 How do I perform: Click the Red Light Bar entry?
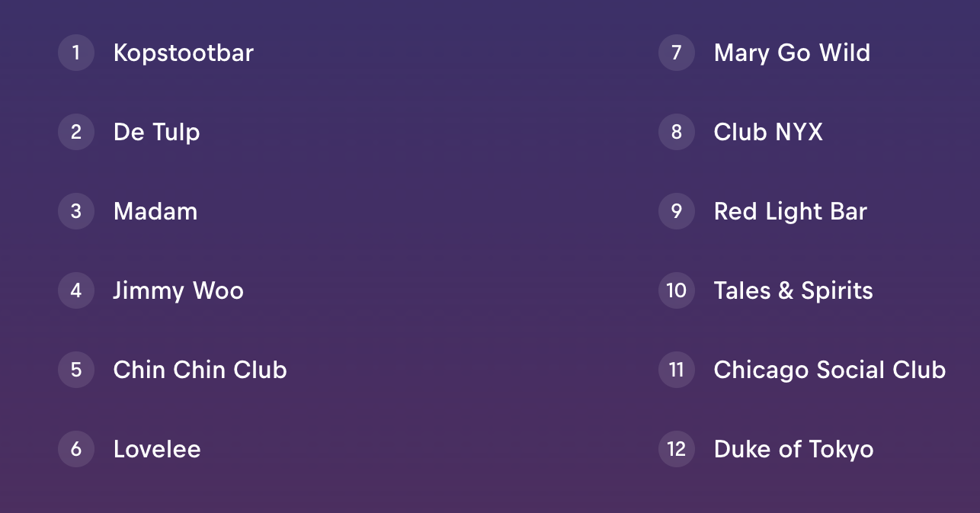(791, 212)
